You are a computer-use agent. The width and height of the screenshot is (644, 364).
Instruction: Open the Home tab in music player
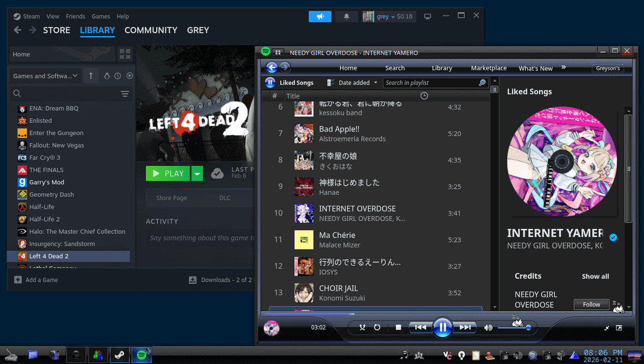(x=348, y=68)
